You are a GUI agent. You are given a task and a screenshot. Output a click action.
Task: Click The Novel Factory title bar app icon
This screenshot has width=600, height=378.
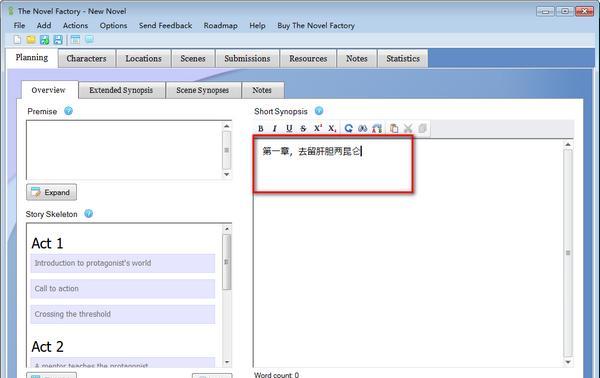pyautogui.click(x=11, y=11)
